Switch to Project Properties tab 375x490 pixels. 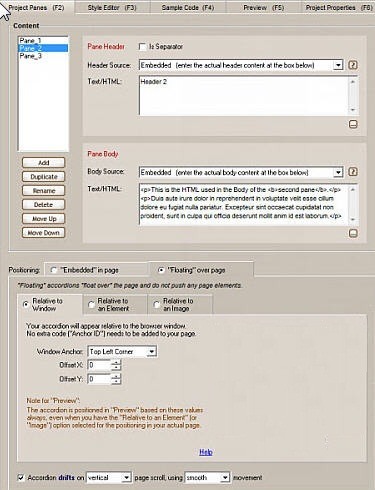pos(338,7)
